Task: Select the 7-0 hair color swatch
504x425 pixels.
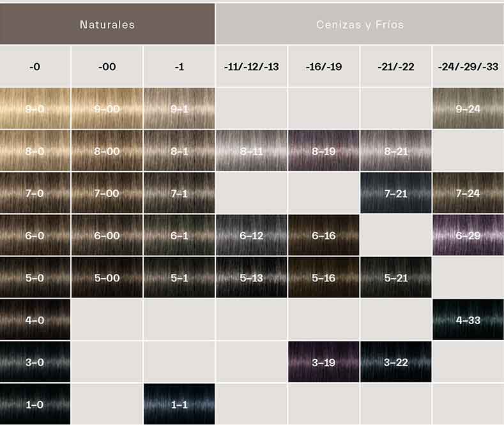Action: click(35, 193)
